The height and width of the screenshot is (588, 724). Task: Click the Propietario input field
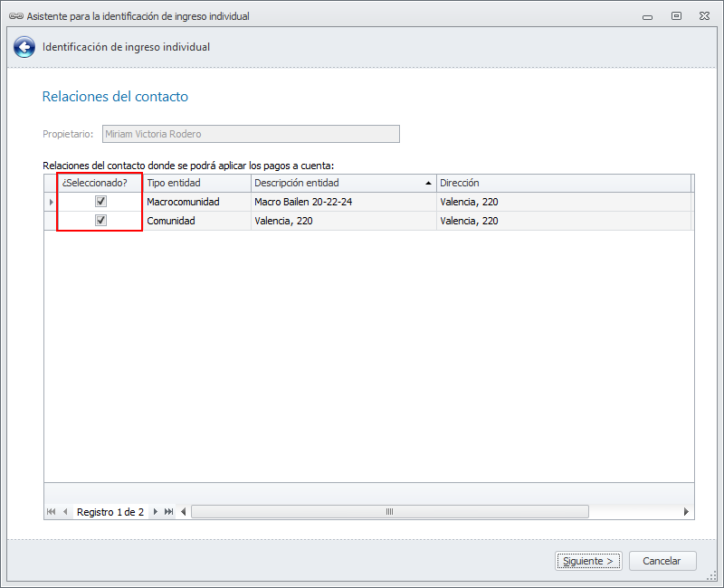[x=251, y=134]
